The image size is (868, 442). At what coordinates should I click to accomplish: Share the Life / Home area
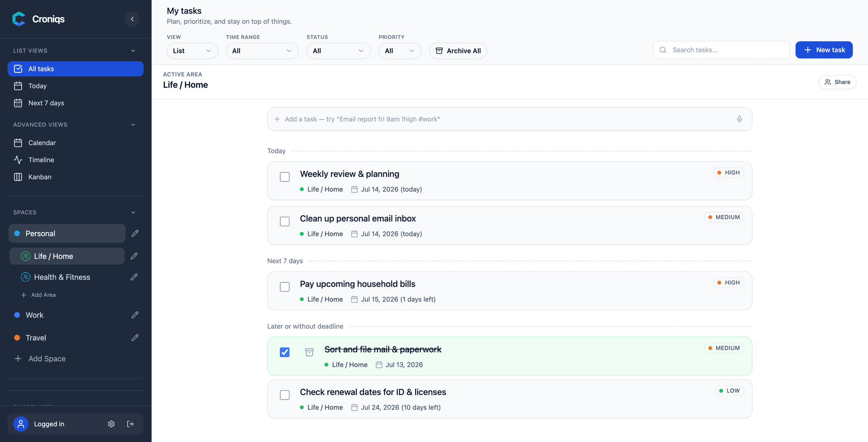[x=837, y=82]
